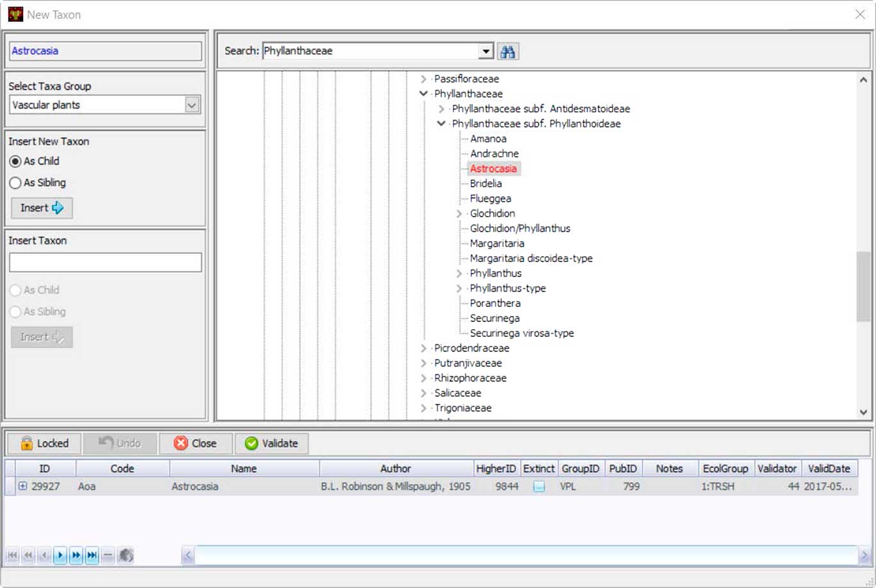Expand the row 29927 plus icon
Image resolution: width=876 pixels, height=588 pixels.
[22, 486]
